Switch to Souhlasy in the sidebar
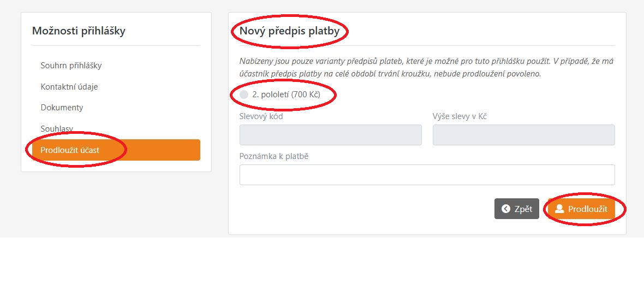The height and width of the screenshot is (295, 644). point(57,129)
